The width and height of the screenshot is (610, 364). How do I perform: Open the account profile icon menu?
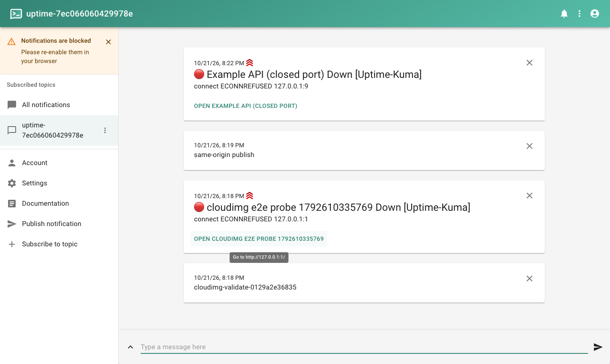click(595, 14)
